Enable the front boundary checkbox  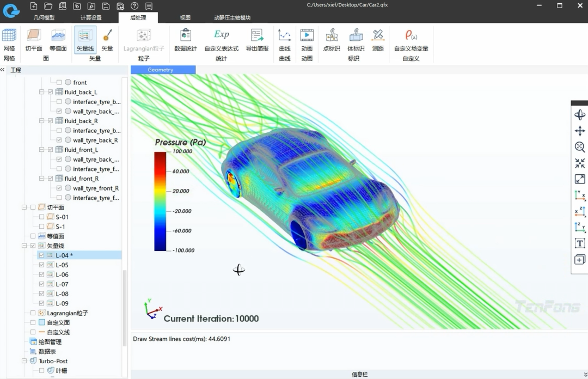pyautogui.click(x=59, y=82)
